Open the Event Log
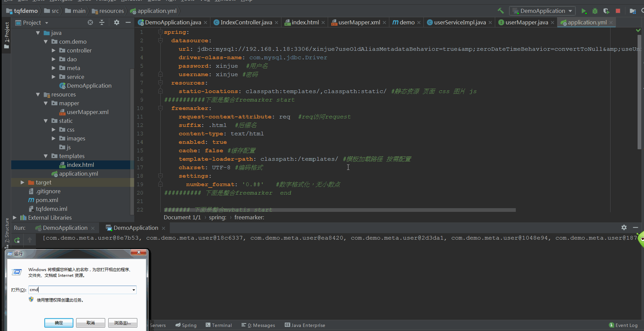This screenshot has height=331, width=644. pos(623,325)
